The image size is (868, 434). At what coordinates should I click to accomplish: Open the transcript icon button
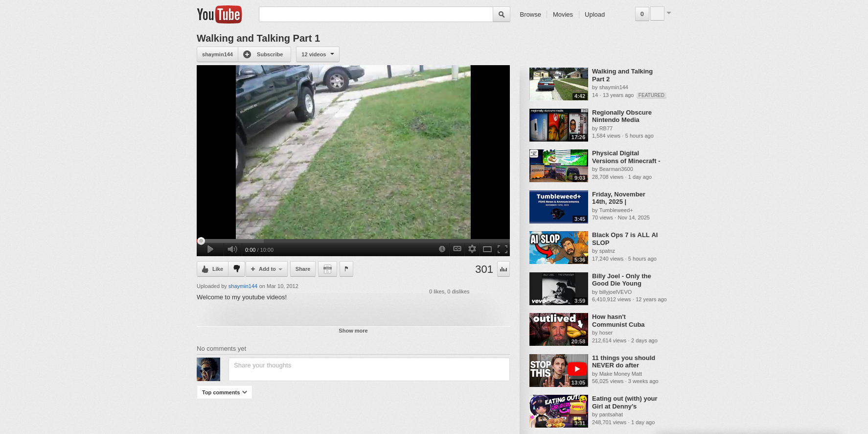(x=327, y=269)
